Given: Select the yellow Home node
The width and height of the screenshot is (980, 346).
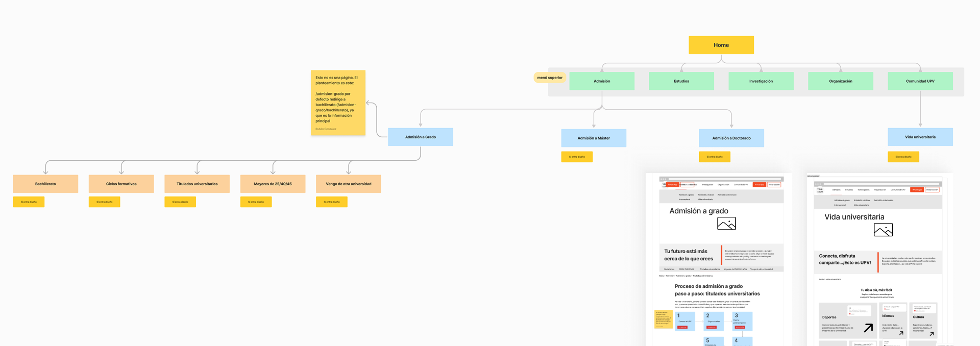Looking at the screenshot, I should [x=721, y=45].
